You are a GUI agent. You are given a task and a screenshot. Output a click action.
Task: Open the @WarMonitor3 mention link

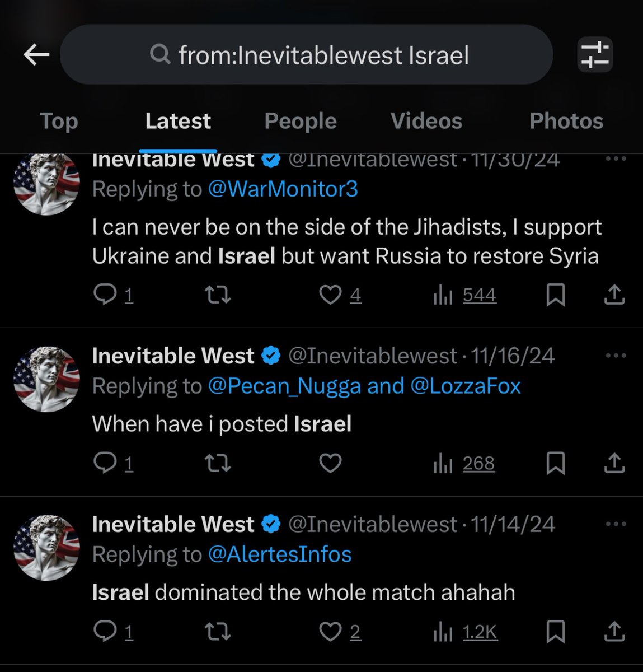tap(283, 189)
